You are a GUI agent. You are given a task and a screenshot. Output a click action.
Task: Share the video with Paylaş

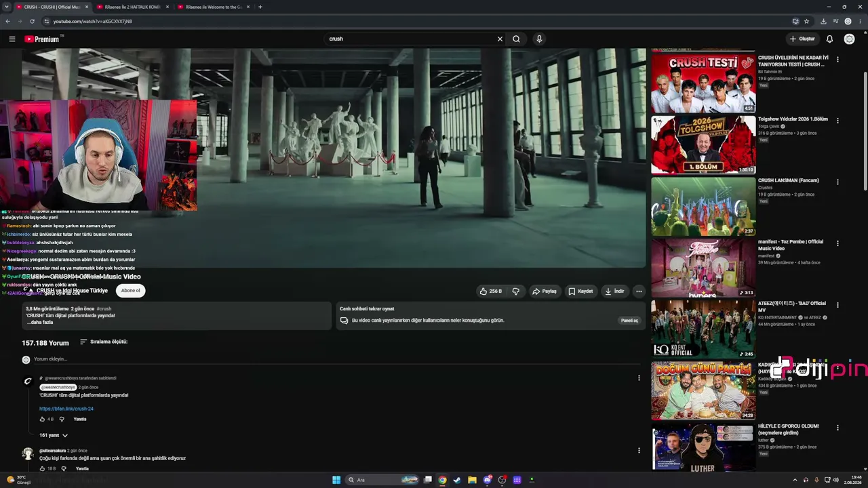tap(545, 291)
